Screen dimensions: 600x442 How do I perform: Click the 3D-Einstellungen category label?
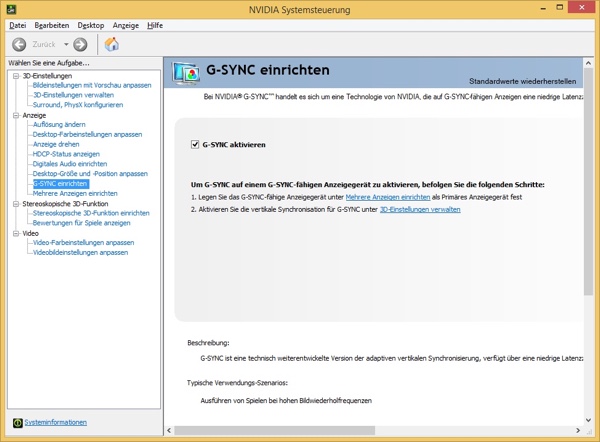click(47, 76)
